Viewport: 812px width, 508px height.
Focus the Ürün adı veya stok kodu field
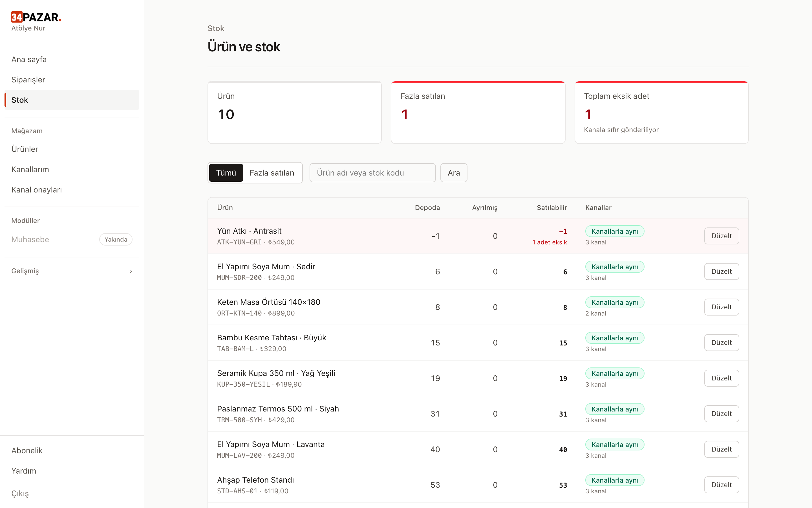(372, 173)
